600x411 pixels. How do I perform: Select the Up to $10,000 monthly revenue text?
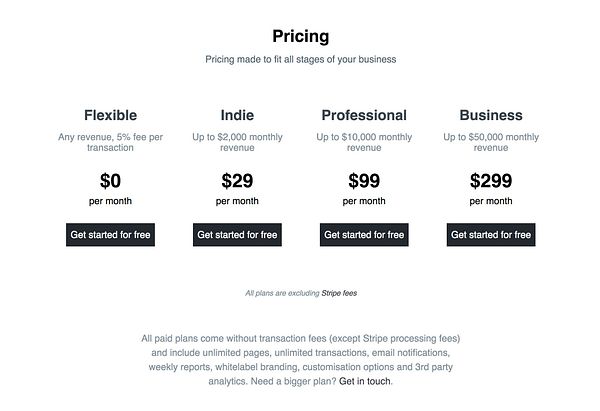tap(364, 142)
